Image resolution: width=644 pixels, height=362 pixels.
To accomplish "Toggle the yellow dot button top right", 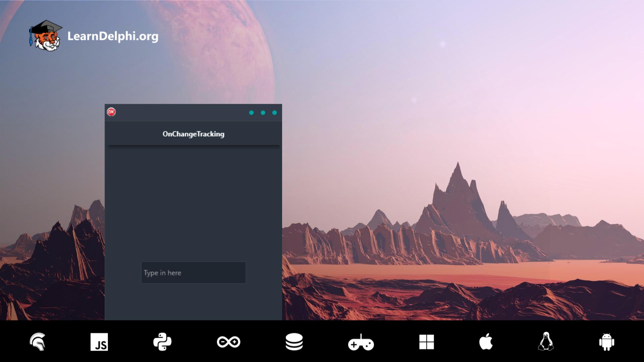I will pos(263,113).
